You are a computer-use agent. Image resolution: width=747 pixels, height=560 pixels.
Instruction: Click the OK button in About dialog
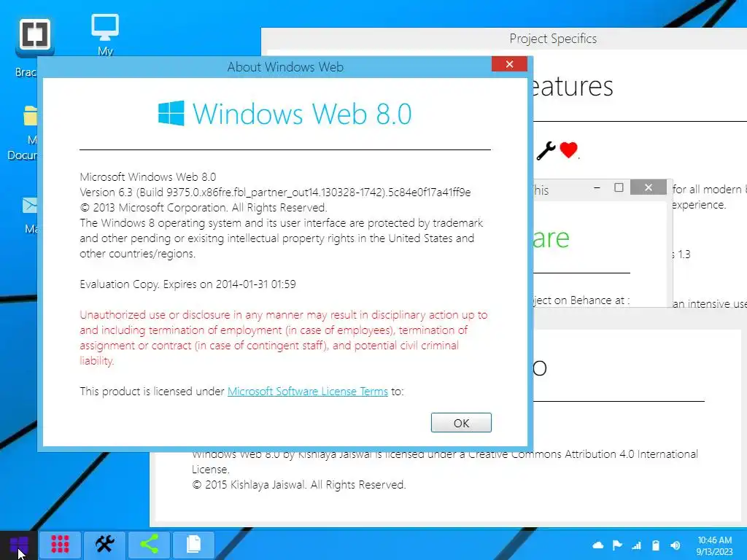pyautogui.click(x=461, y=422)
